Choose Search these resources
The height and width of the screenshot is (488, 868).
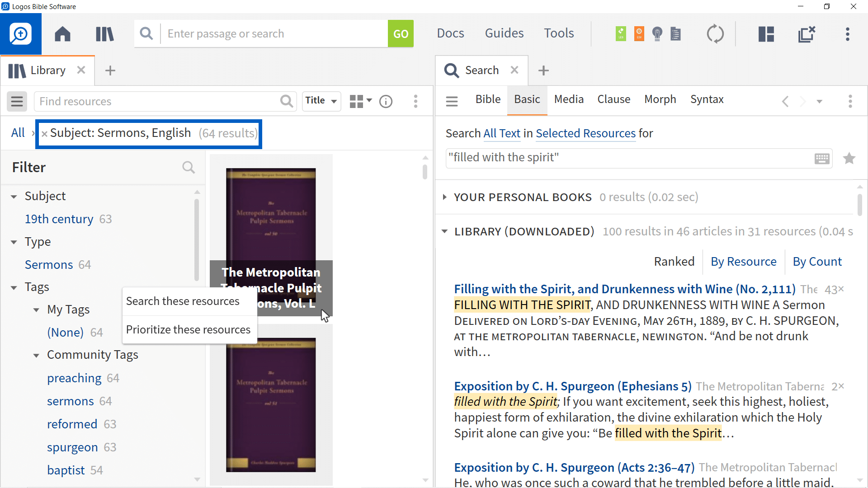[x=190, y=301]
